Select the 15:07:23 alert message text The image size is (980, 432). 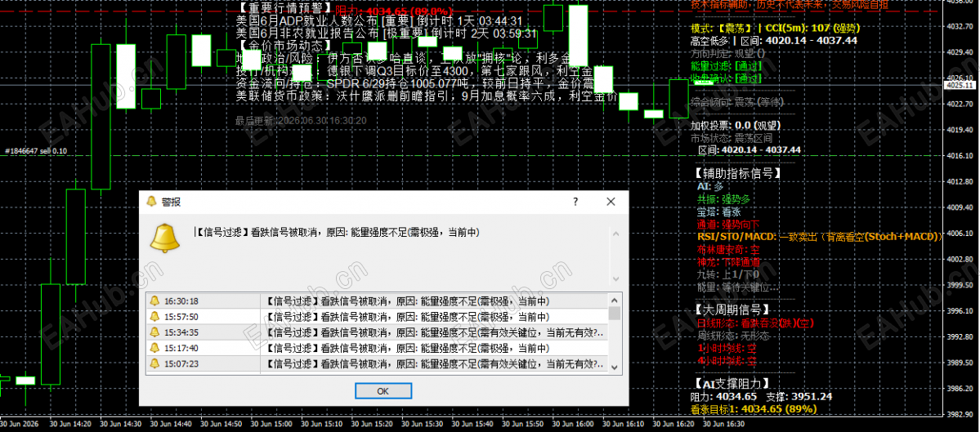435,363
